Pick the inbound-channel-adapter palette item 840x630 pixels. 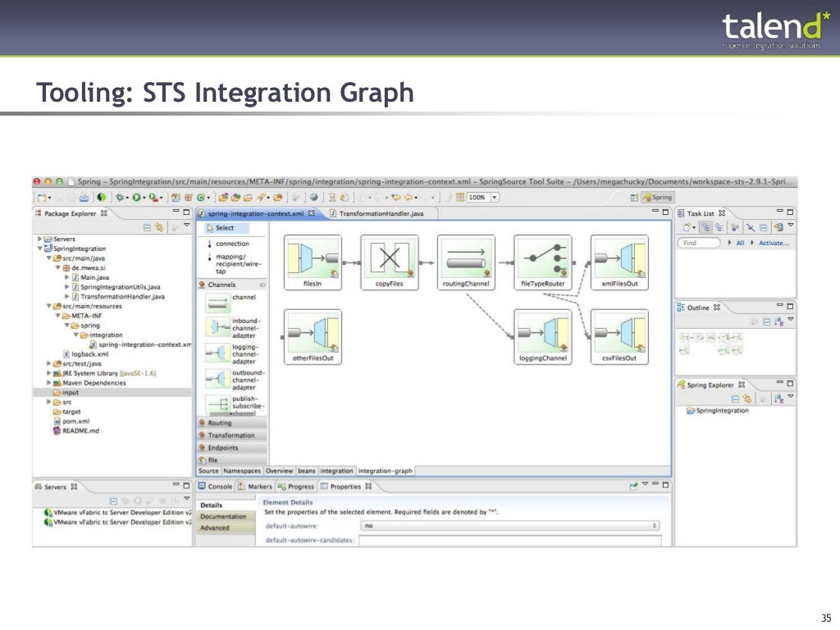click(x=232, y=328)
